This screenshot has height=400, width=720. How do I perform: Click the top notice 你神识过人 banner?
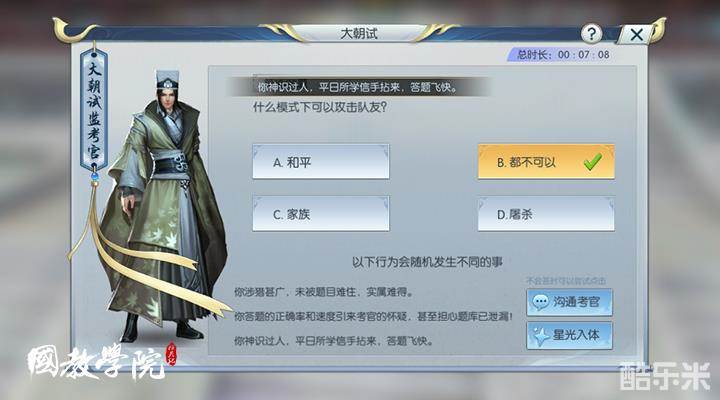(x=358, y=87)
